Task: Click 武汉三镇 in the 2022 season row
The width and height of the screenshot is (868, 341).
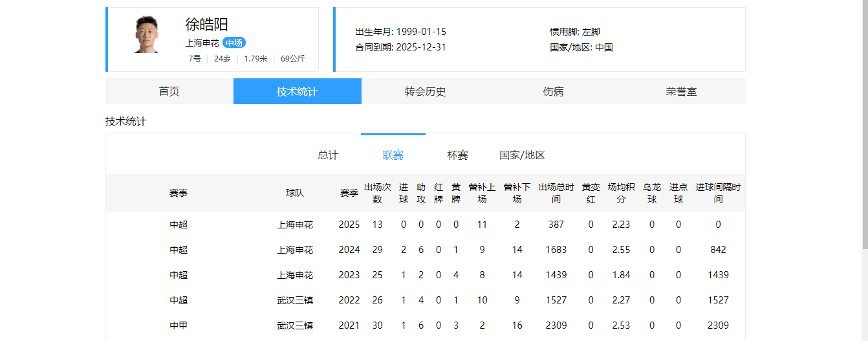Action: pyautogui.click(x=295, y=300)
